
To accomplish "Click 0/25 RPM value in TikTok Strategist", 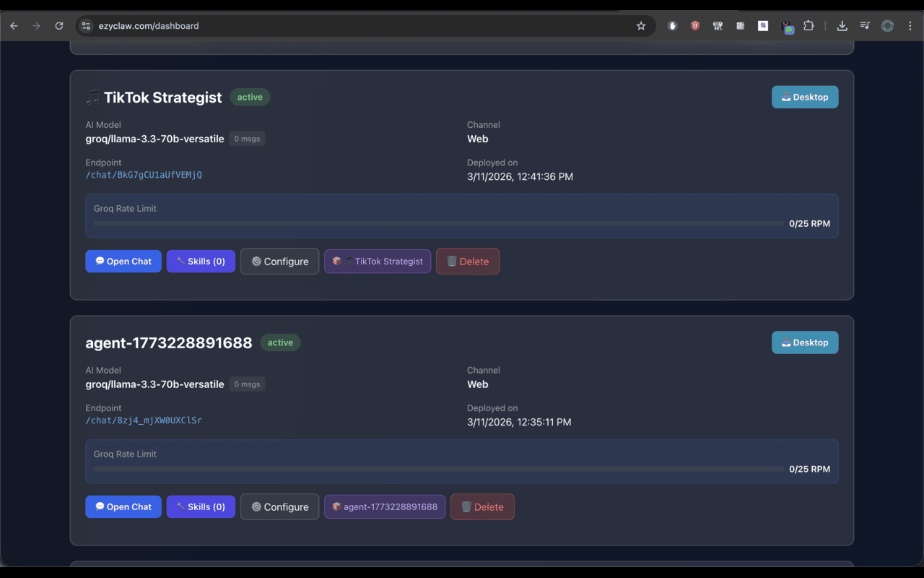I will coord(809,224).
